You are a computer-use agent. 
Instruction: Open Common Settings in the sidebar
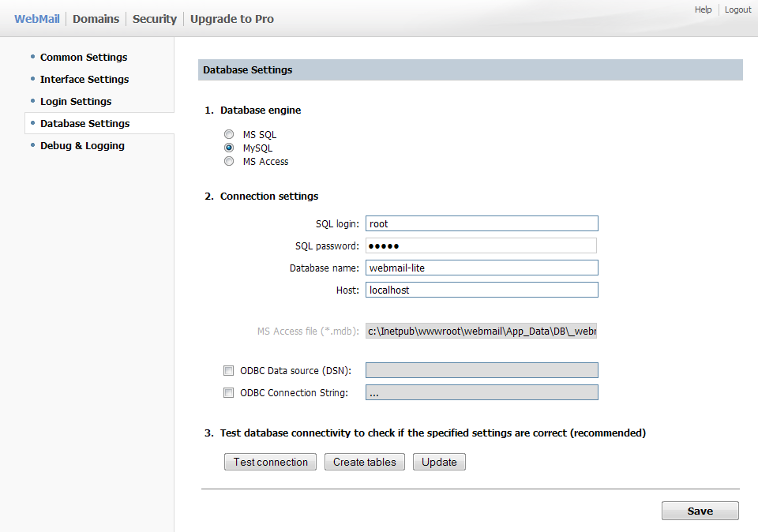84,57
